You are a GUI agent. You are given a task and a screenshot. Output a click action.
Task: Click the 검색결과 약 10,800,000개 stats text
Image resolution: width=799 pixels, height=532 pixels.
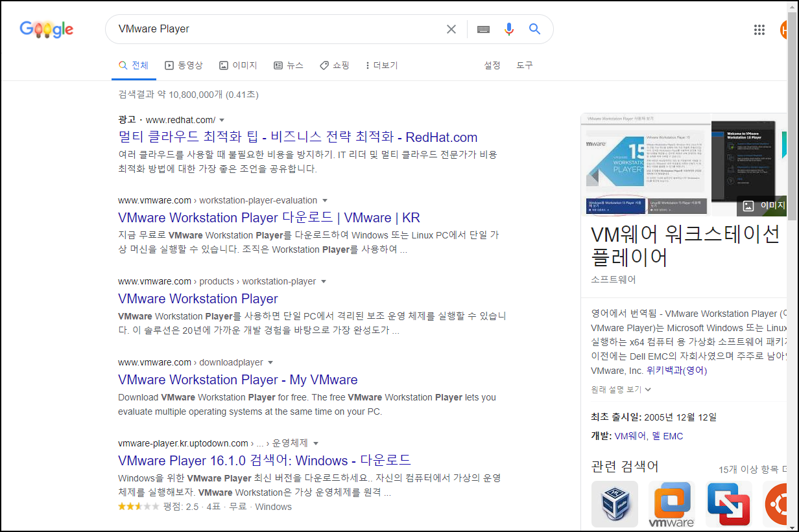(x=188, y=95)
